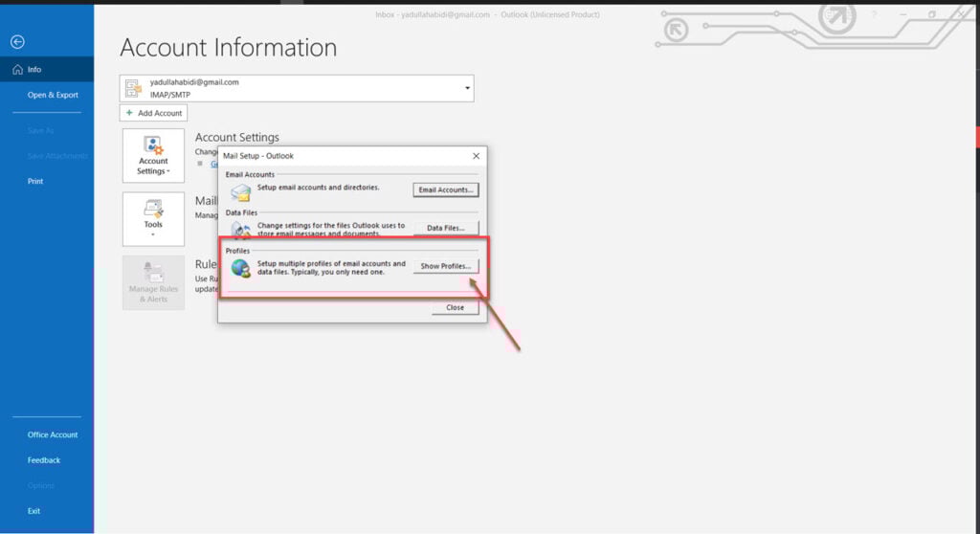The height and width of the screenshot is (534, 980).
Task: Click the Info home icon
Action: coord(17,70)
